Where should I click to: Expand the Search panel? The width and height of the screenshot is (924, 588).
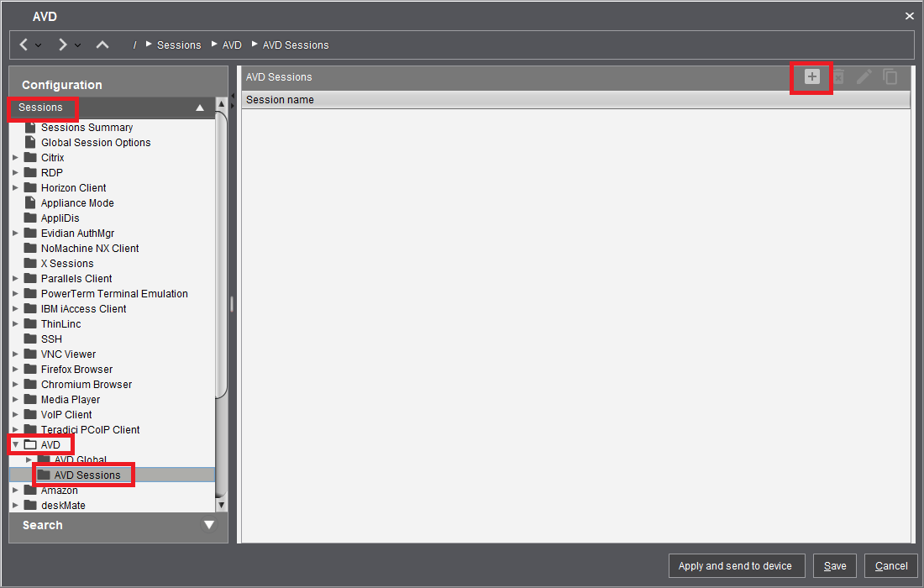(209, 525)
